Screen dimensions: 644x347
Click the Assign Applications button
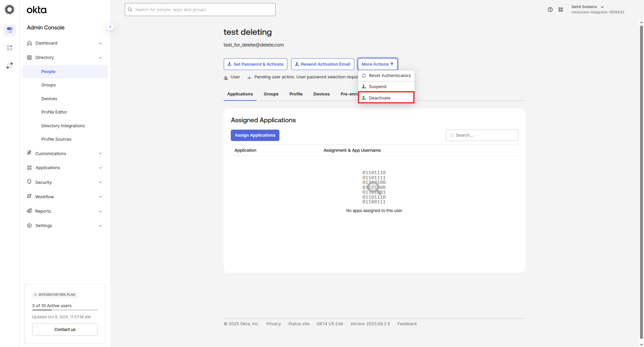click(255, 135)
